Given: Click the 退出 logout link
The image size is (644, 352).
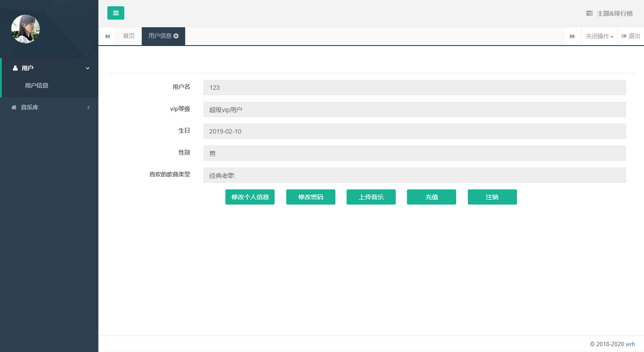Looking at the screenshot, I should pos(631,36).
